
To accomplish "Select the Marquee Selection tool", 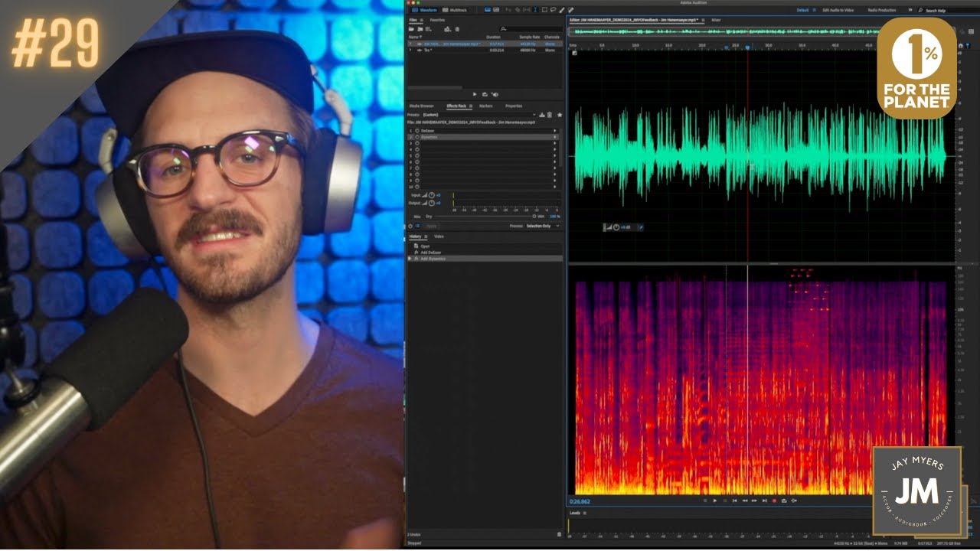I will tap(543, 10).
